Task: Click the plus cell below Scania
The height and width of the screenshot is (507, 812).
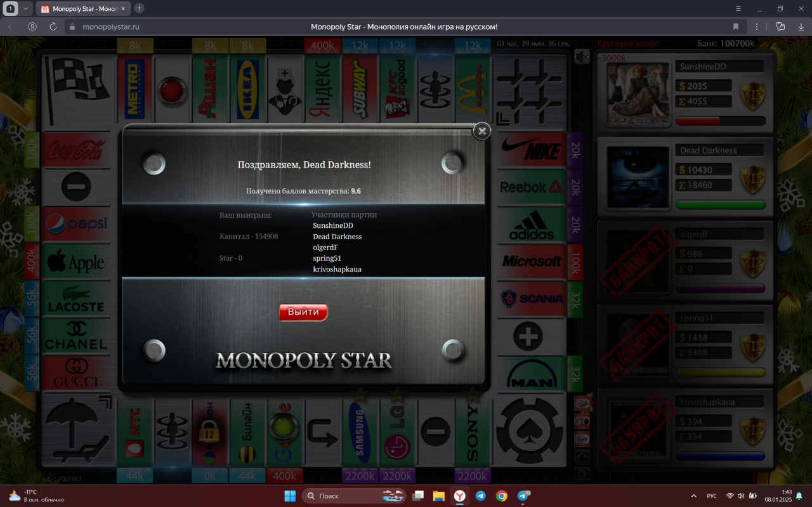Action: coord(532,336)
